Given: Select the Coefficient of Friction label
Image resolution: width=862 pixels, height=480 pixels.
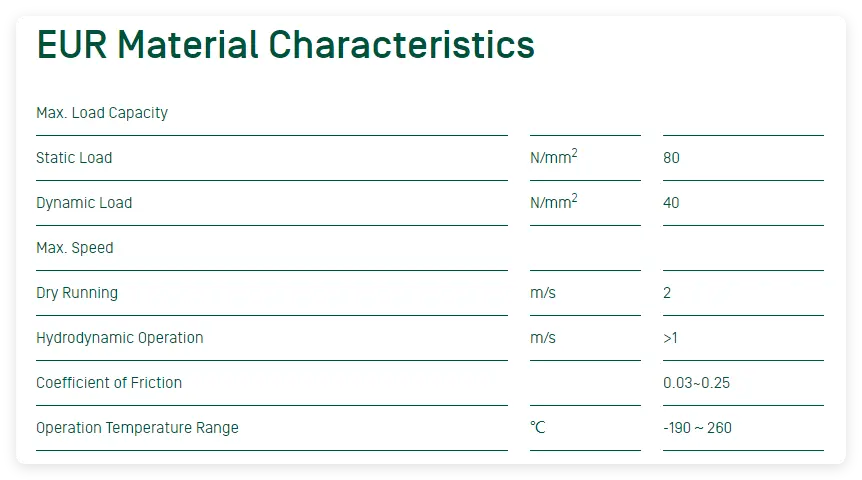Looking at the screenshot, I should coord(109,383).
